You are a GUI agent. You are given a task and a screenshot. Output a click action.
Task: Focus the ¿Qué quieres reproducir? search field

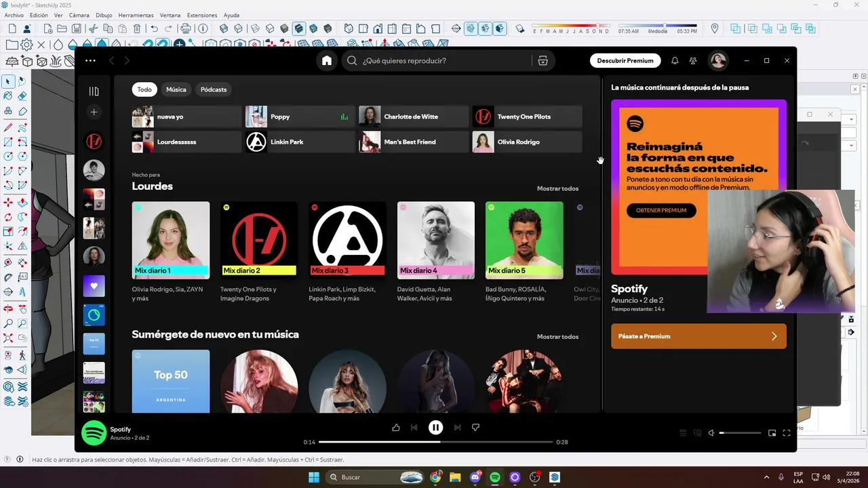click(x=437, y=60)
